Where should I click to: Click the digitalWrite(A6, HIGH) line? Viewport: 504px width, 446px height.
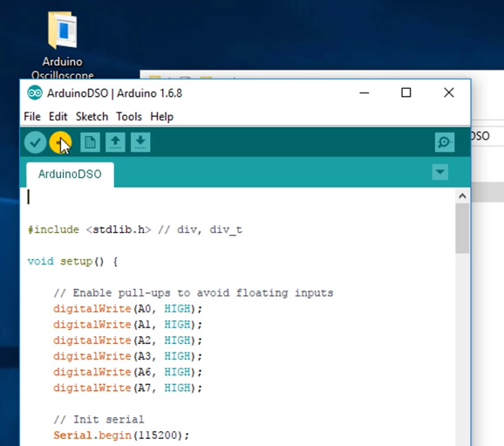coord(127,373)
